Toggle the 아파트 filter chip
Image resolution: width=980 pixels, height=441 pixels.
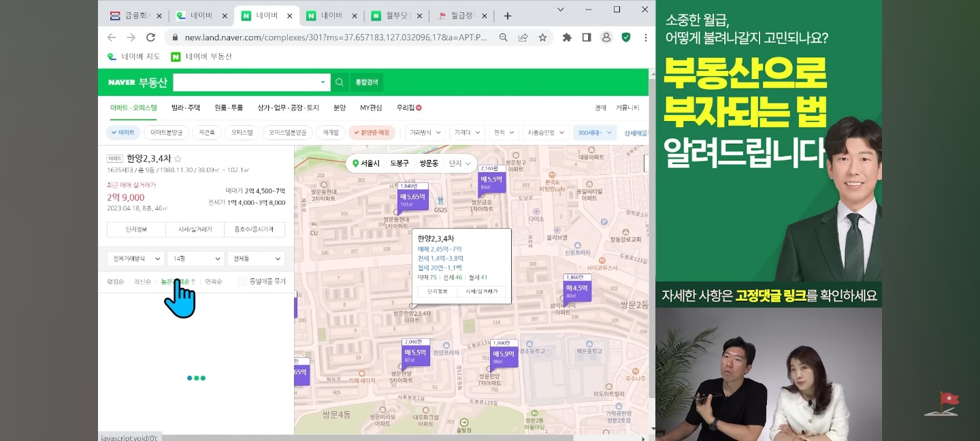point(123,133)
